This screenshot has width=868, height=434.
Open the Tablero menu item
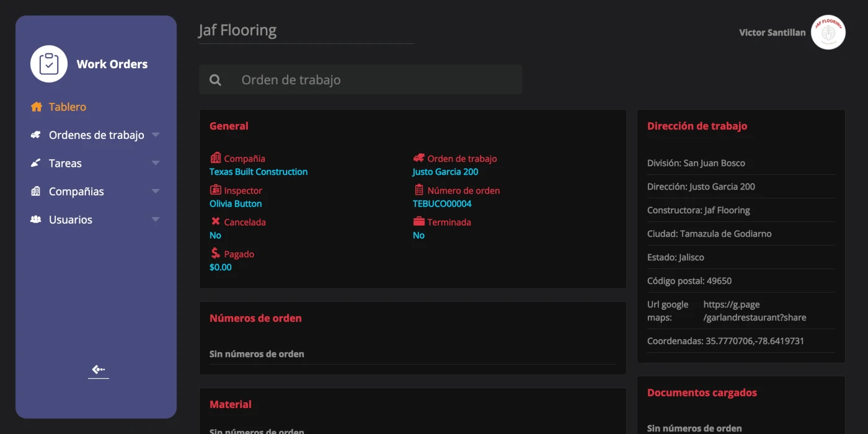point(68,107)
